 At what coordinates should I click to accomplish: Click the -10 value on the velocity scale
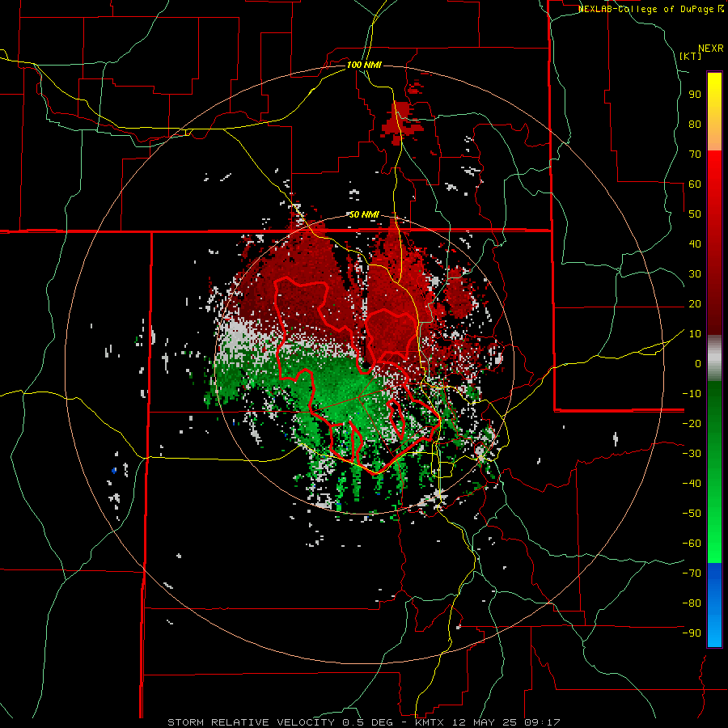[692, 394]
